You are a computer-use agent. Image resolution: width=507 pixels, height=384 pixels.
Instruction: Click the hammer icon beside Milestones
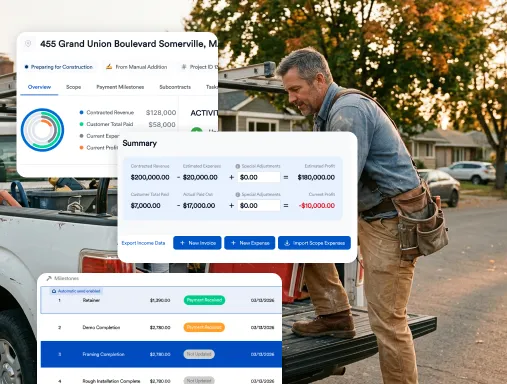tap(49, 278)
